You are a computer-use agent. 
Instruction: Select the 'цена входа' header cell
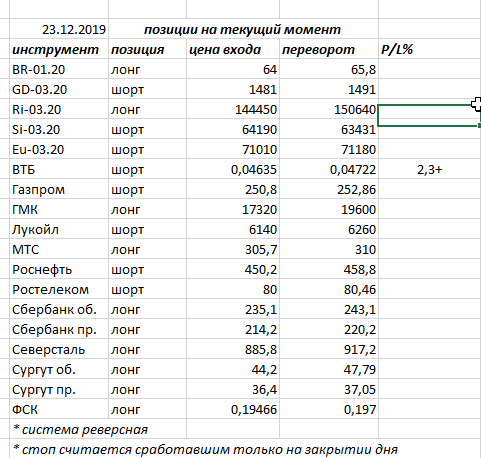pyautogui.click(x=233, y=49)
